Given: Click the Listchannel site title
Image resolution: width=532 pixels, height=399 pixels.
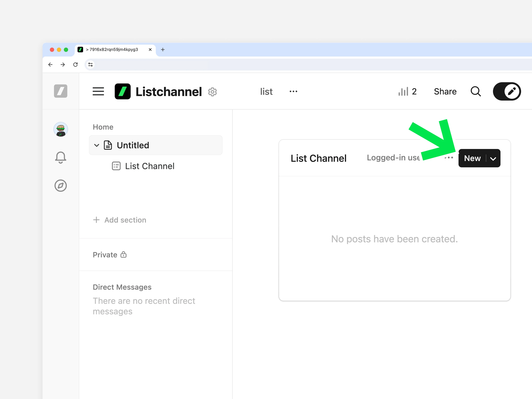Looking at the screenshot, I should coord(169,92).
